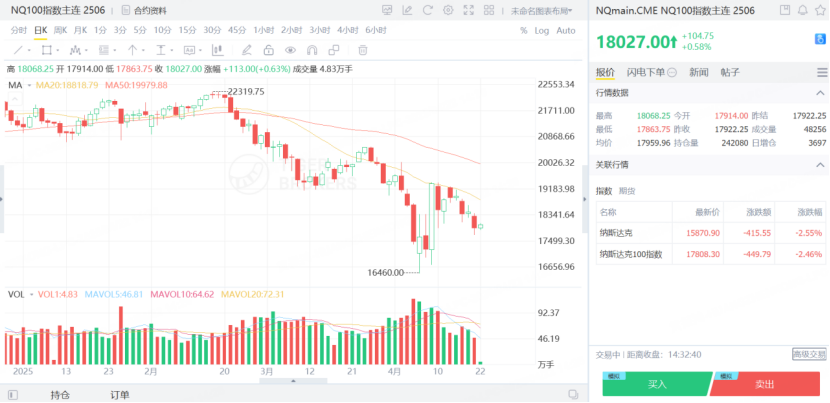Click the chart monitor icon in top bar
The height and width of the screenshot is (403, 830).
[387, 10]
